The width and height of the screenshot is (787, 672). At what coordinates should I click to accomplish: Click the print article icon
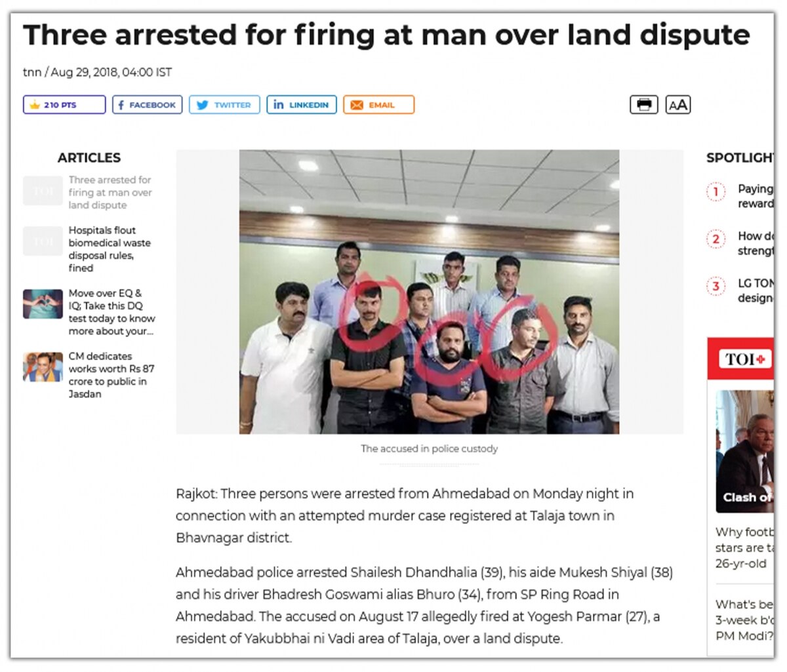tap(643, 105)
